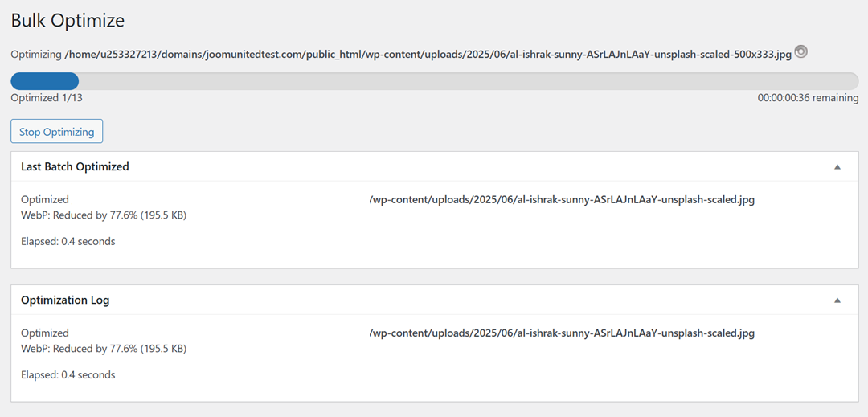The height and width of the screenshot is (417, 868).
Task: Click Elapsed time in Optimization Log
Action: click(x=68, y=374)
